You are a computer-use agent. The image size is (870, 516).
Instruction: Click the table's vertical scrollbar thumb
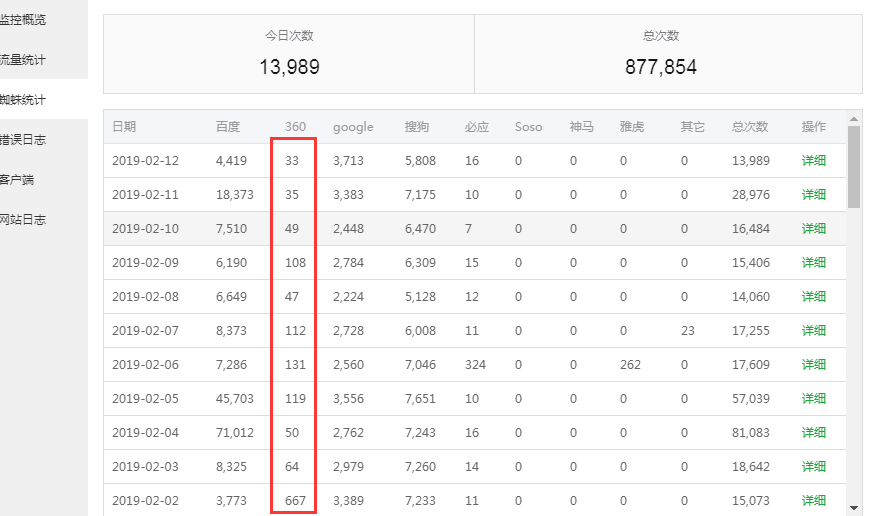tap(854, 165)
